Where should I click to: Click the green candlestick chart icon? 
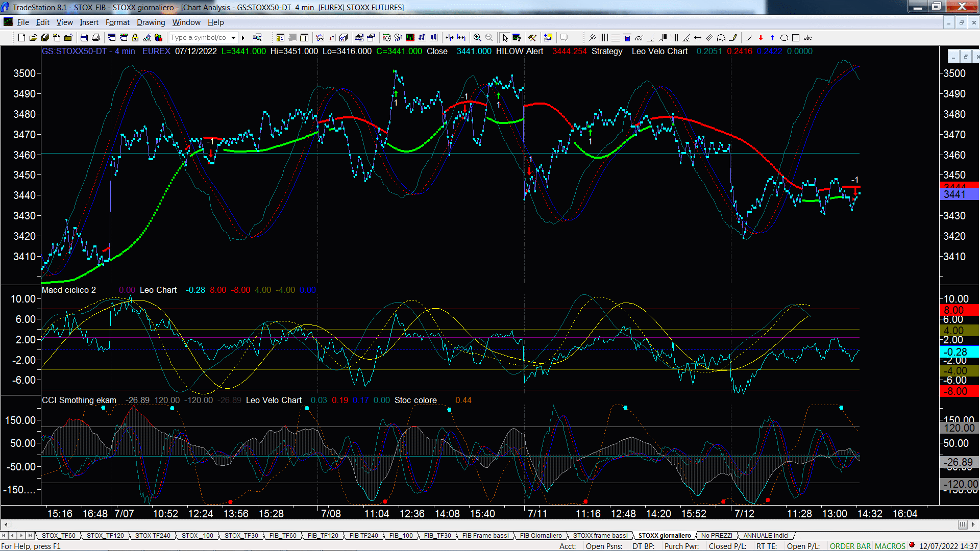point(410,38)
